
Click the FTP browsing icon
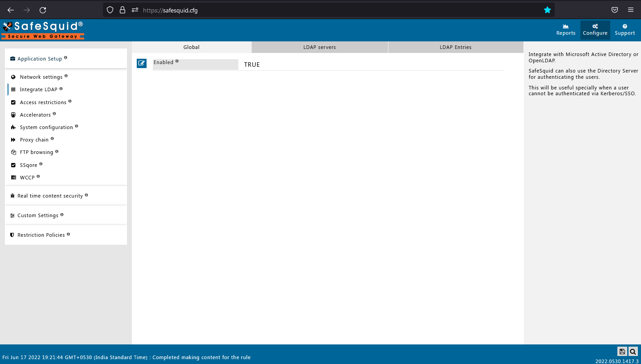[x=13, y=152]
